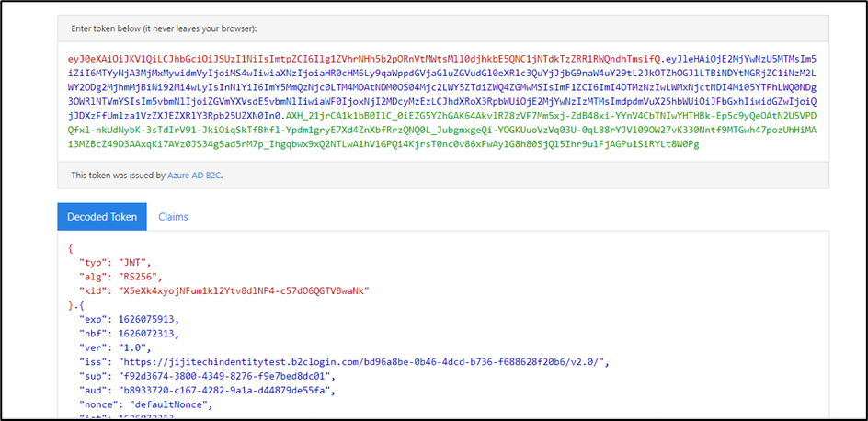This screenshot has height=421, width=868.
Task: Click the opening brace of decoded header
Action: pos(71,247)
